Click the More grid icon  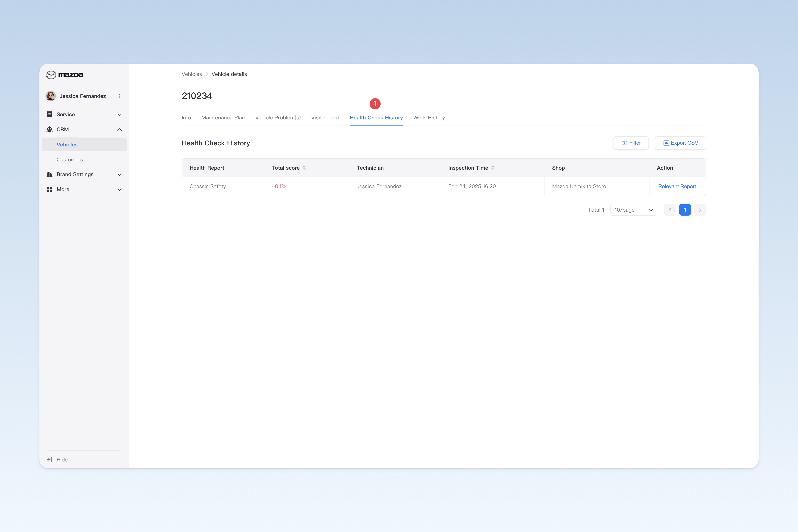pos(49,189)
